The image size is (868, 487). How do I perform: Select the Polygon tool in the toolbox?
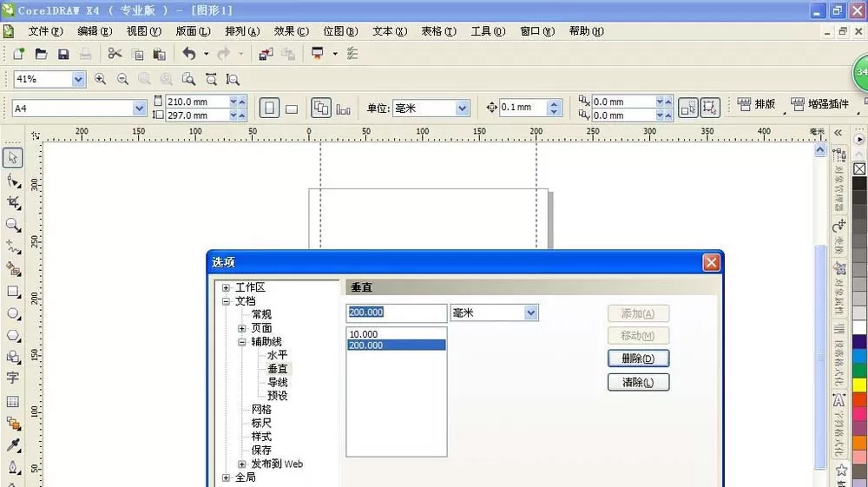13,335
